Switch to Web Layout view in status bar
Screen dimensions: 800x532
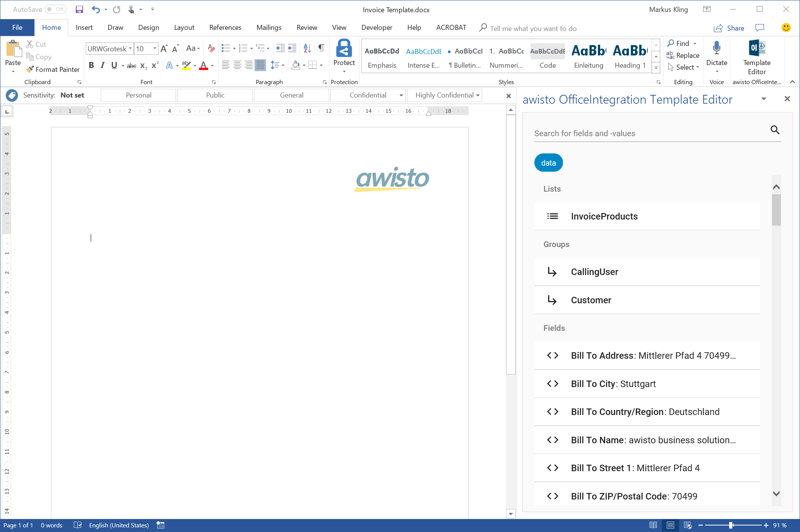point(687,525)
